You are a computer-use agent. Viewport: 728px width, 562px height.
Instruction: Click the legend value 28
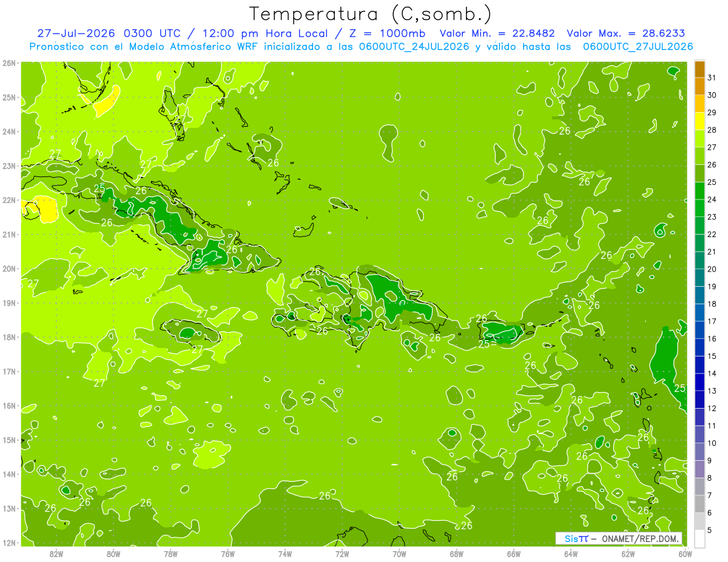click(712, 130)
